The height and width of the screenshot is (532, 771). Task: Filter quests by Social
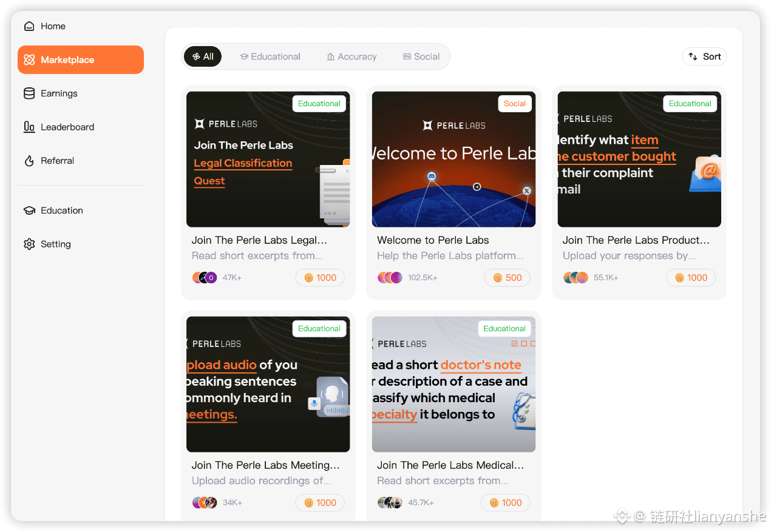point(421,56)
